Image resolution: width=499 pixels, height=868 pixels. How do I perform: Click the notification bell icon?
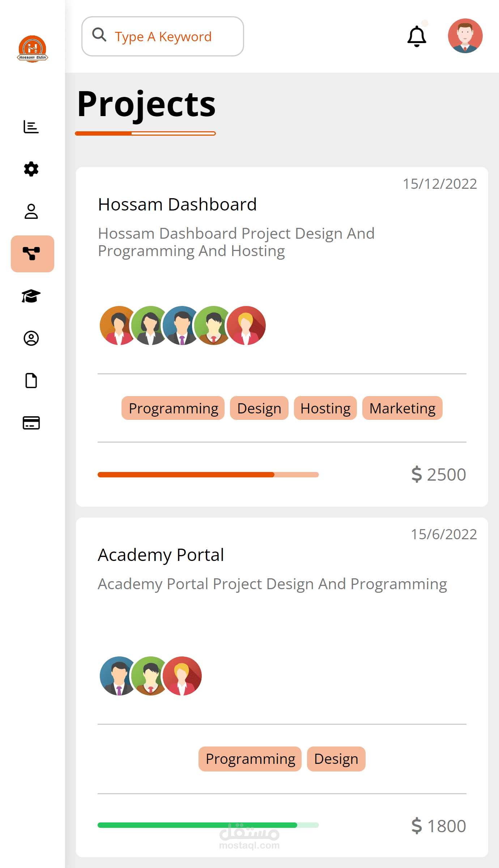click(417, 36)
